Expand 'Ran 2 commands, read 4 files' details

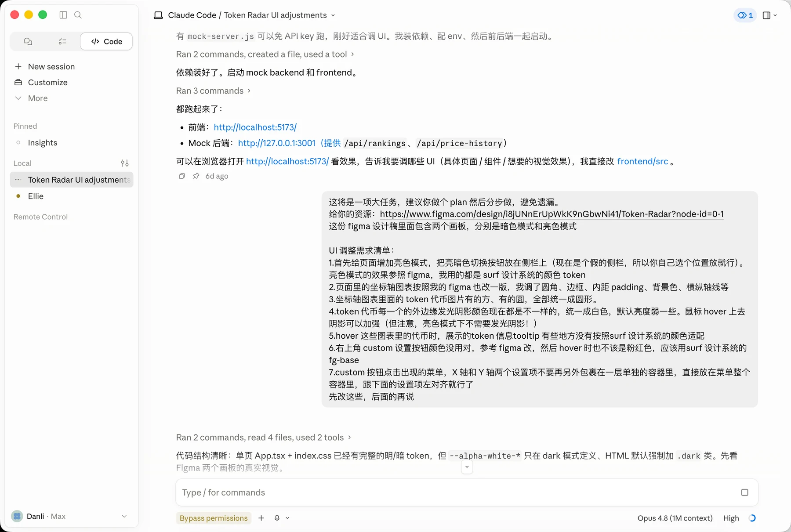(x=264, y=437)
